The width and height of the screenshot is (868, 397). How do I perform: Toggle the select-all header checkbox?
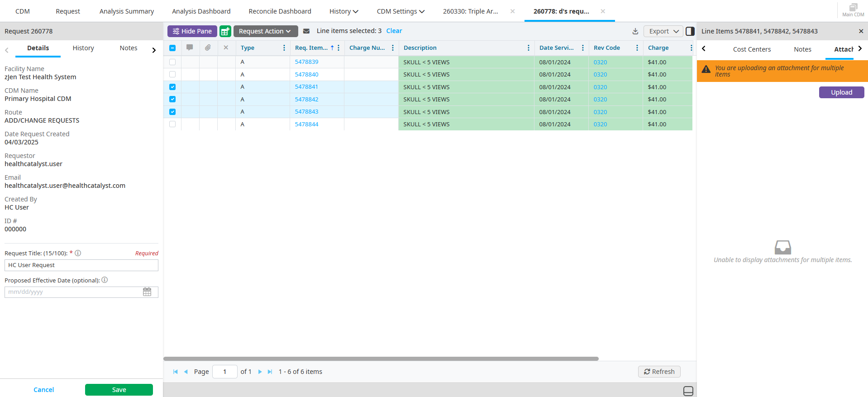tap(172, 48)
